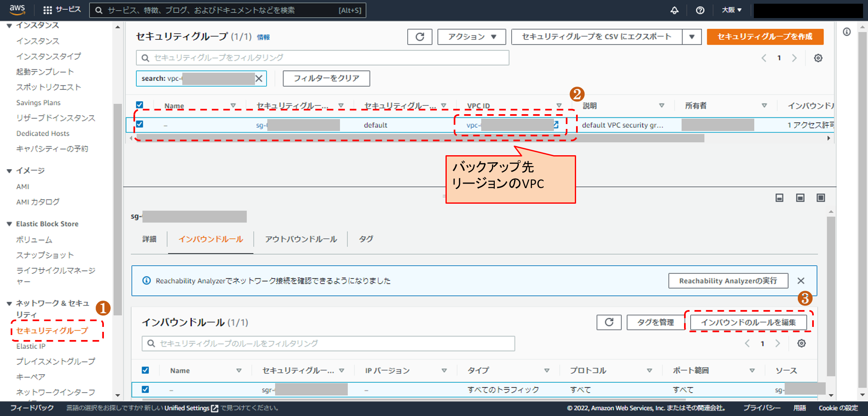
Task: Click the AWS logo home icon
Action: [17, 9]
